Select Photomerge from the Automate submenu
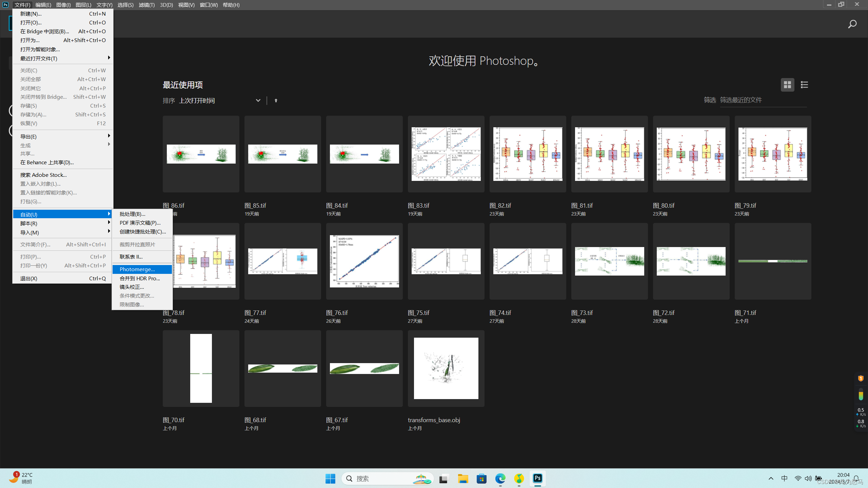 pyautogui.click(x=137, y=269)
